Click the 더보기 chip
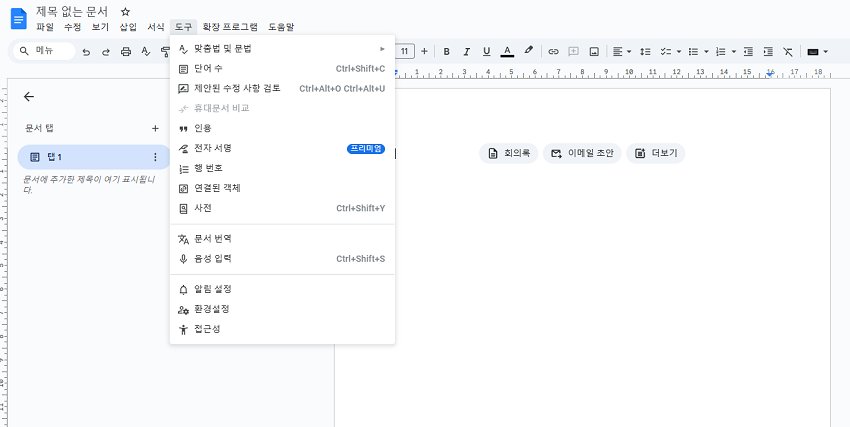 656,153
